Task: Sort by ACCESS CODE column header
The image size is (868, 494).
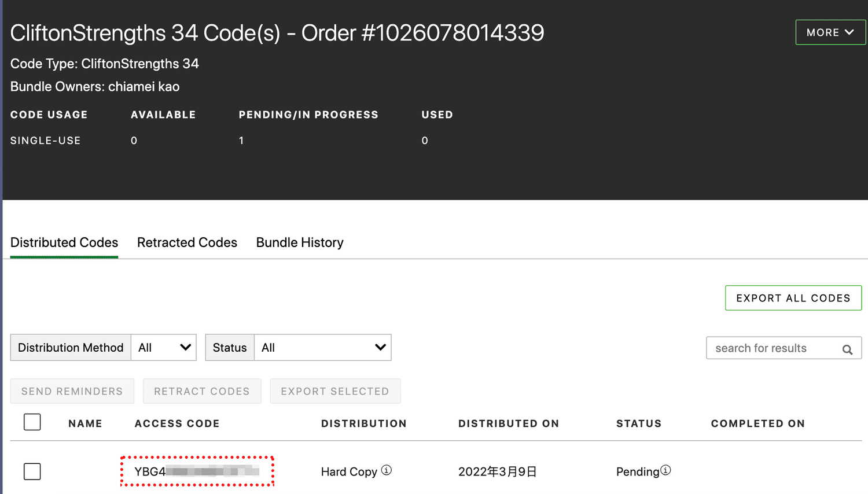Action: pyautogui.click(x=177, y=423)
